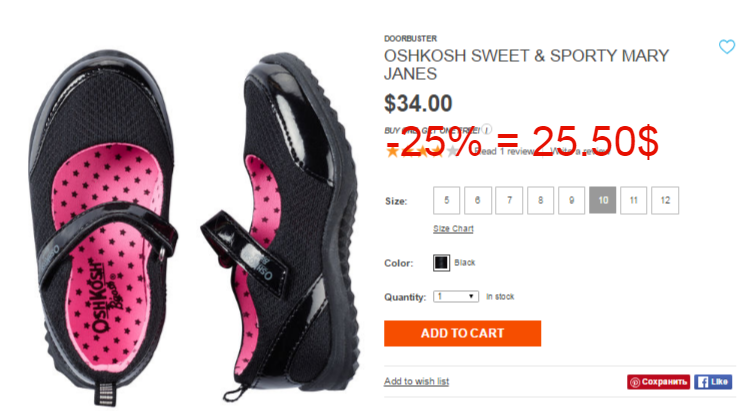
Task: Click Add to wish list link
Action: click(417, 381)
